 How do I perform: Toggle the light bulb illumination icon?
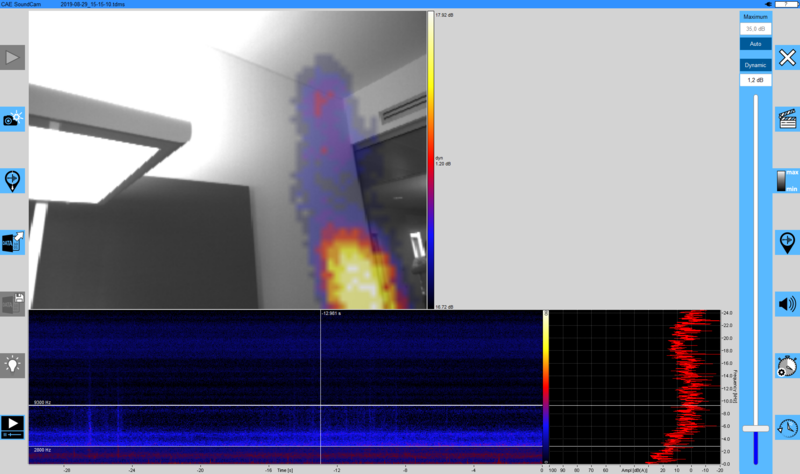(13, 364)
